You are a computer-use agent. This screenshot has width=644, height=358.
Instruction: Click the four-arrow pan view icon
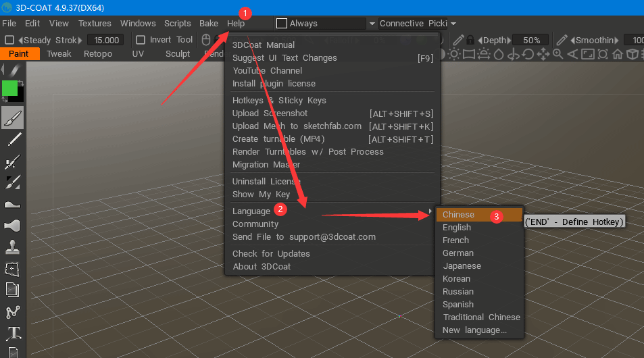click(543, 54)
